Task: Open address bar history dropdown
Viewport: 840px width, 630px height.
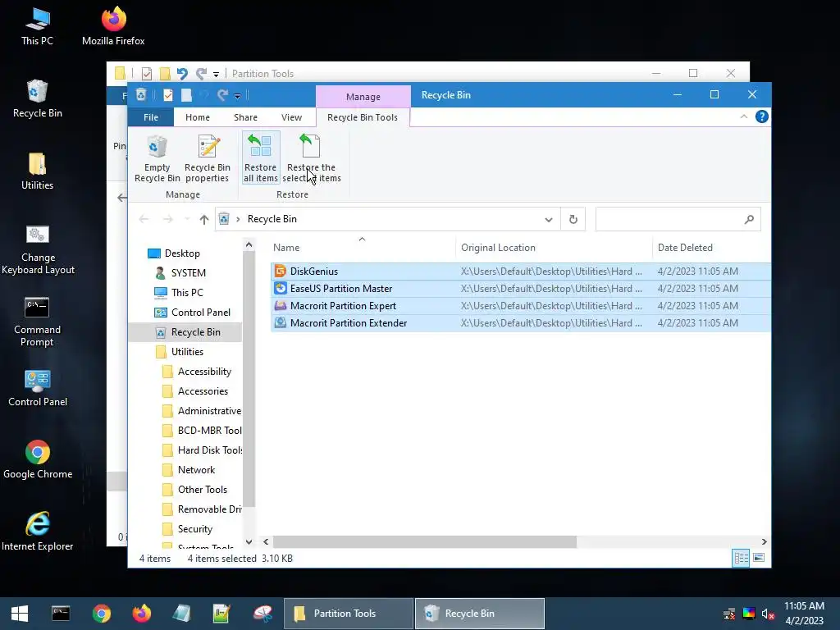Action: pyautogui.click(x=548, y=219)
